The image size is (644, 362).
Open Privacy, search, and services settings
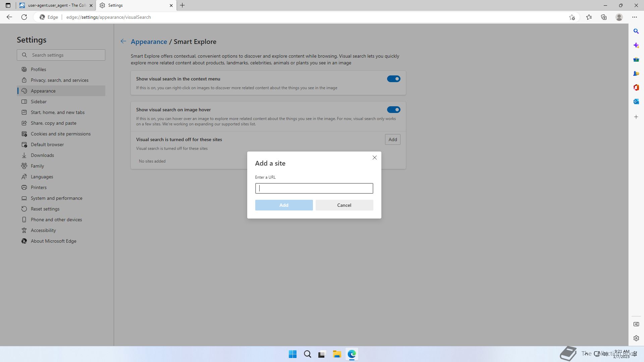59,80
